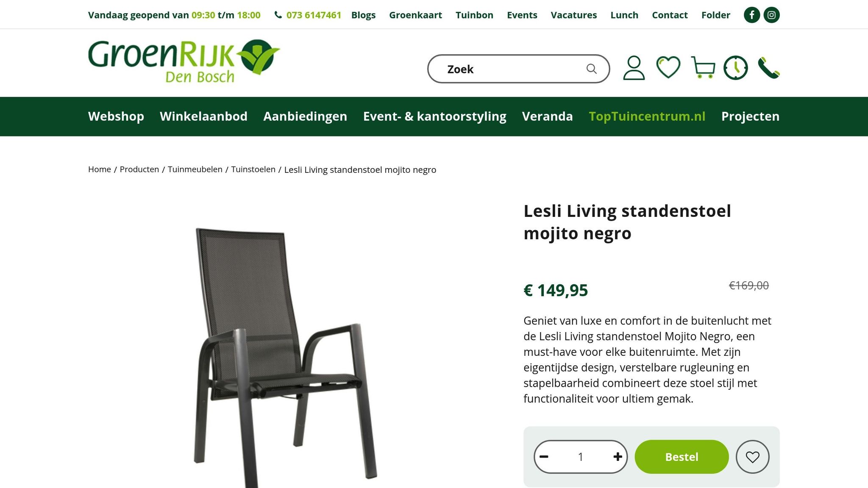Add product to favorites with heart button
This screenshot has width=868, height=488.
pyautogui.click(x=753, y=457)
